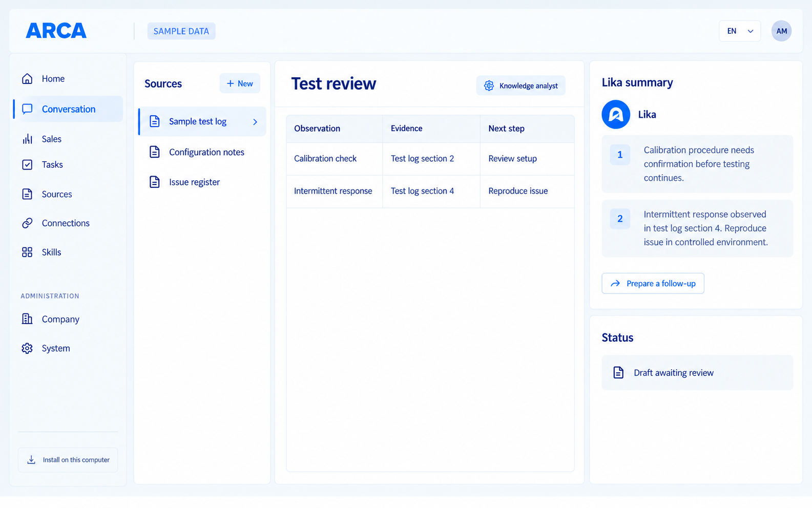Add a new source with New button
The width and height of the screenshot is (812, 508).
pyautogui.click(x=240, y=83)
